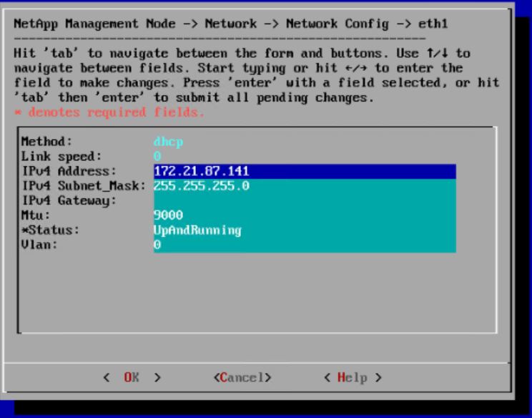Click the 'Mtu:' label
This screenshot has width=532, height=418.
pyautogui.click(x=36, y=215)
